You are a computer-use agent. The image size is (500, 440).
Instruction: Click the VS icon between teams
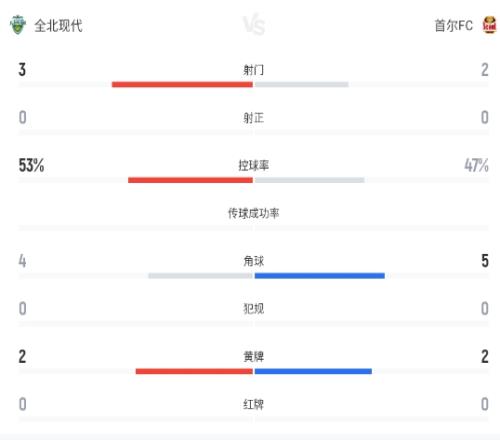[x=254, y=24]
